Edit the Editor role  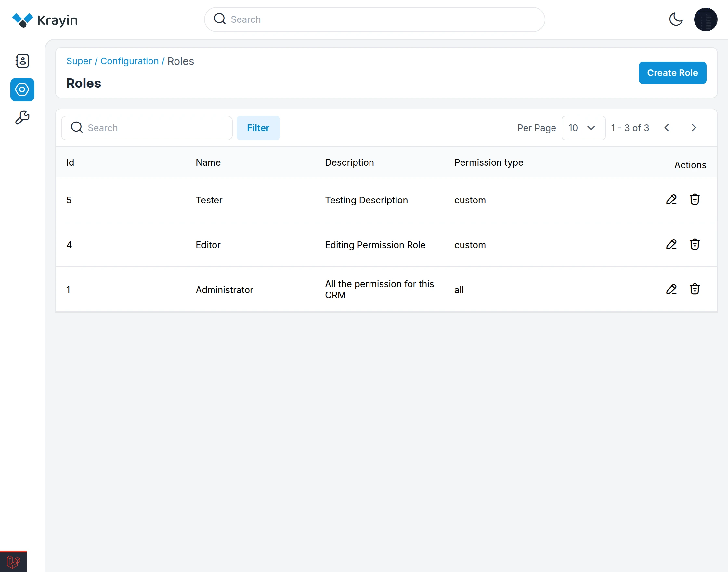click(x=671, y=244)
